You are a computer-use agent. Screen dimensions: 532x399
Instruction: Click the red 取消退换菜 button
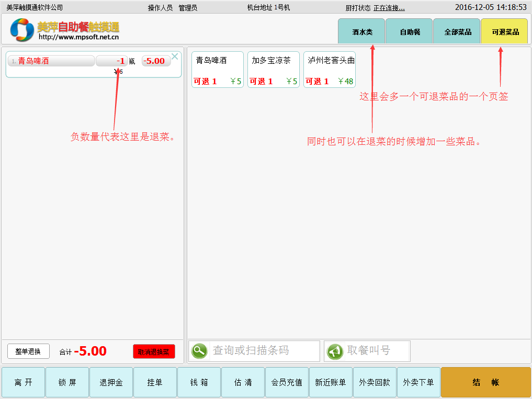click(x=154, y=351)
